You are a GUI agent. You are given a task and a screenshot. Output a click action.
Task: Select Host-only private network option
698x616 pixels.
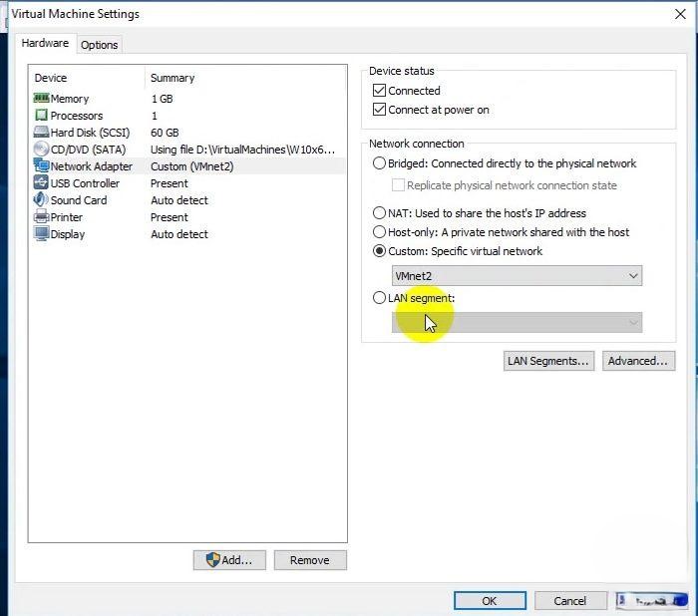[379, 232]
